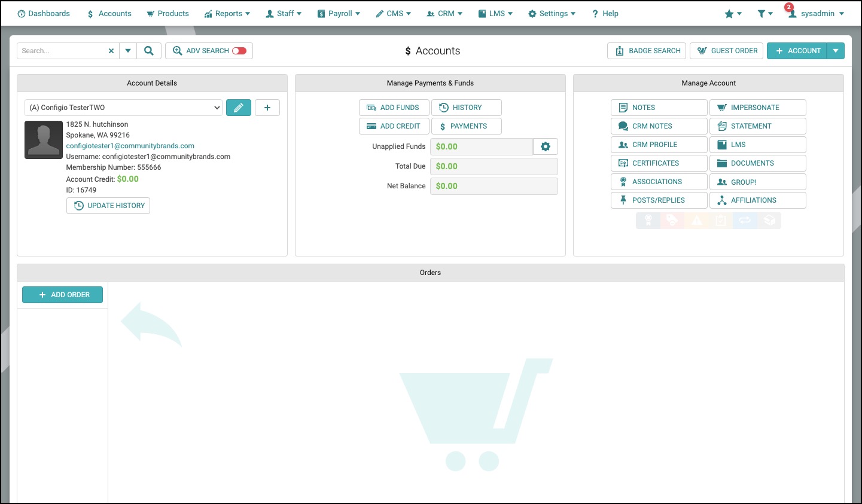
Task: Click the BADGE SEARCH button
Action: [647, 51]
